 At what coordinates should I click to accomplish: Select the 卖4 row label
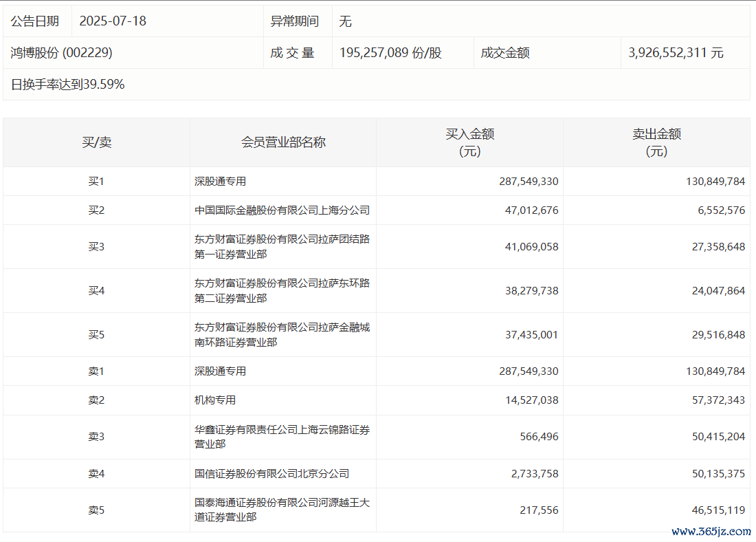point(96,473)
